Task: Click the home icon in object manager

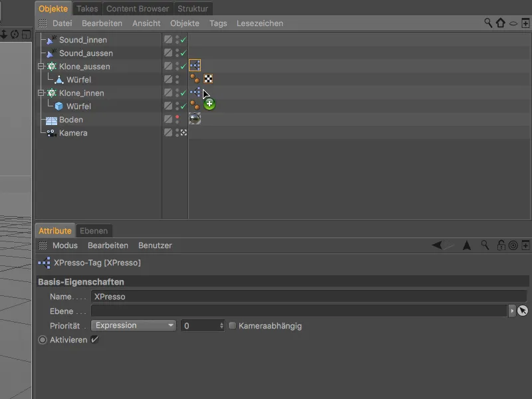Action: click(x=501, y=23)
